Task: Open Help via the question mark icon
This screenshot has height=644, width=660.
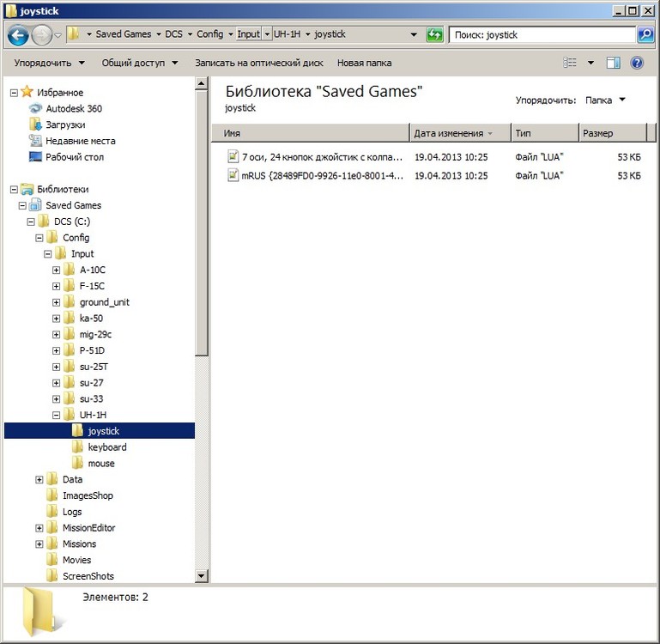Action: click(x=637, y=63)
